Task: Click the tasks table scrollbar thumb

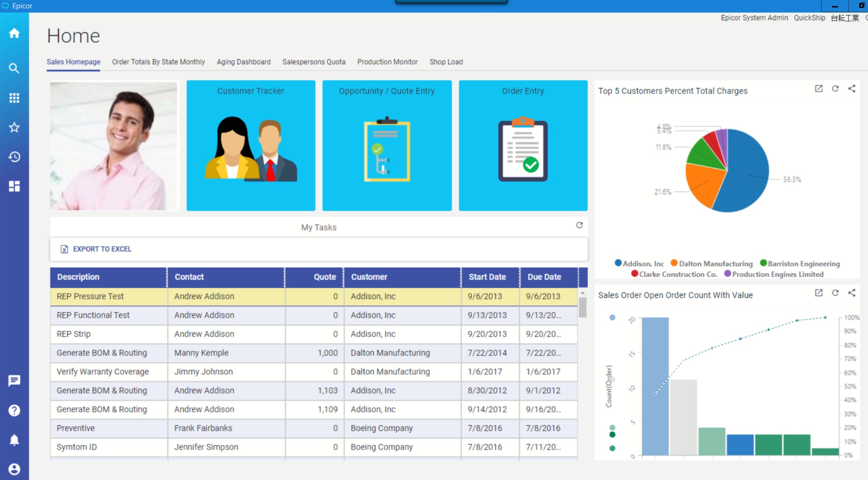Action: tap(583, 307)
